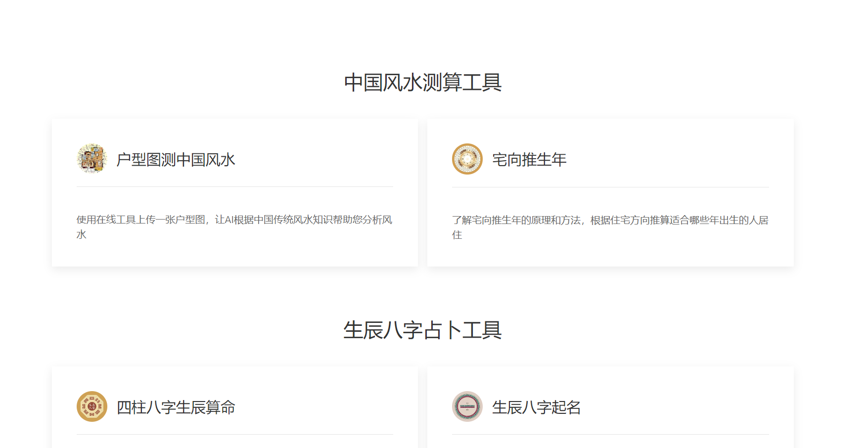Open the 生辰八字起名 tool
Image resolution: width=868 pixels, height=448 pixels.
click(537, 407)
